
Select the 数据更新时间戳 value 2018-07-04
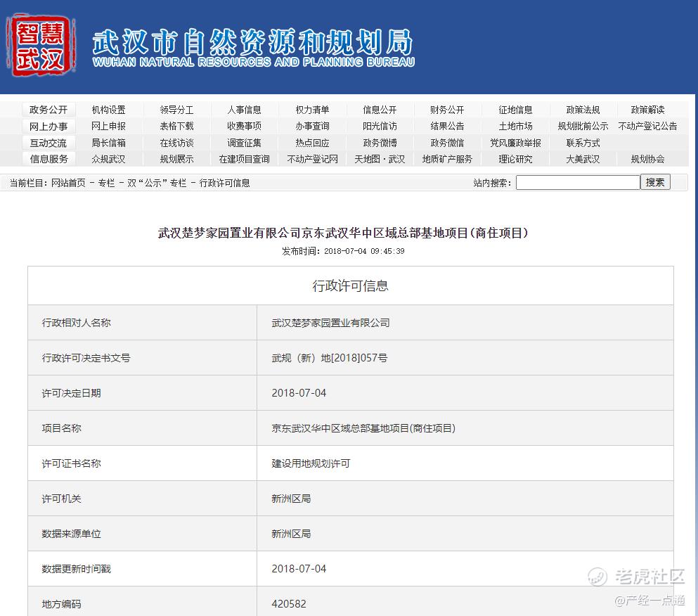click(299, 569)
